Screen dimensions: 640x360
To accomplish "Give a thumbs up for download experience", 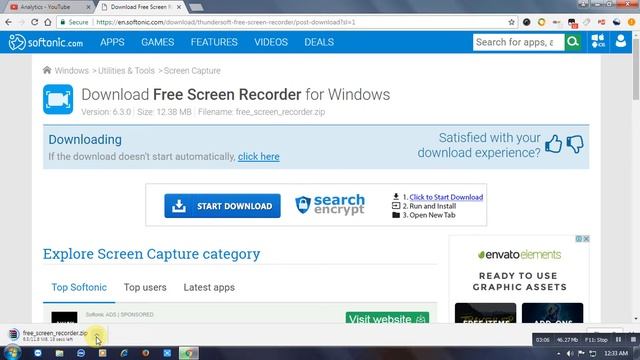I will (x=553, y=144).
